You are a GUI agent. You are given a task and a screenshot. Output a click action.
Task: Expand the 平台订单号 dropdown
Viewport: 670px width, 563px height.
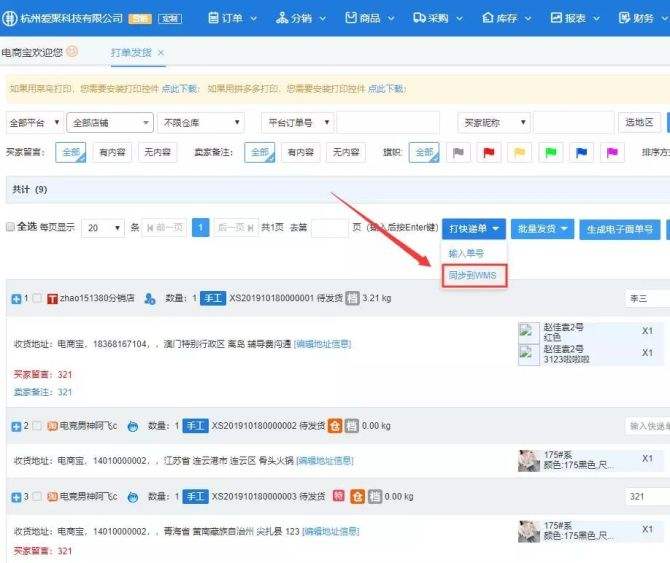tap(297, 123)
